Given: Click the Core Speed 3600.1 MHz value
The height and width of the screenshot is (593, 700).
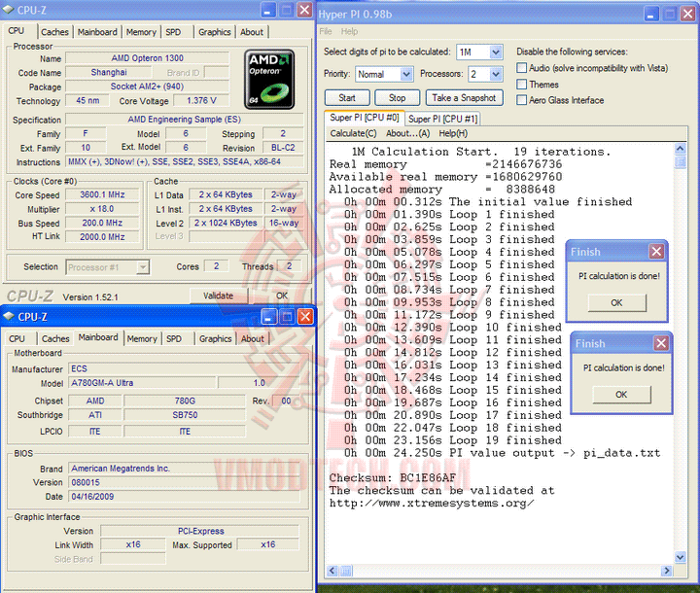Looking at the screenshot, I should coord(102,194).
